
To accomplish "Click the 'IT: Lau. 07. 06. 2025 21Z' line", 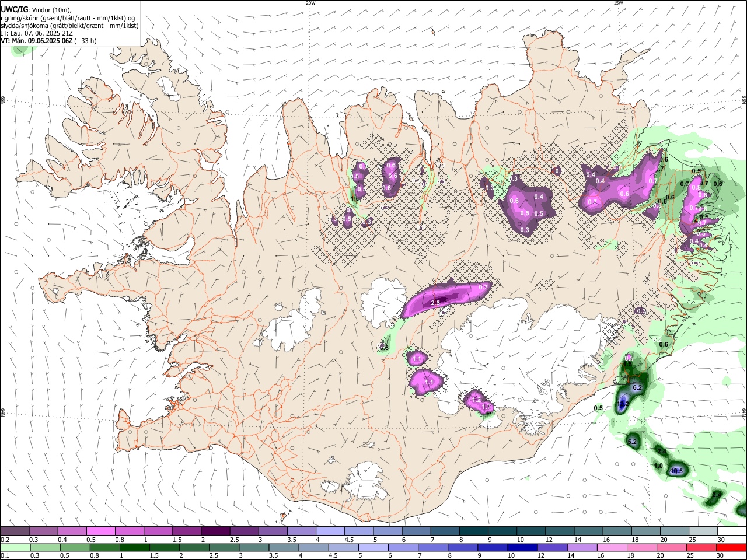I will 37,33.
